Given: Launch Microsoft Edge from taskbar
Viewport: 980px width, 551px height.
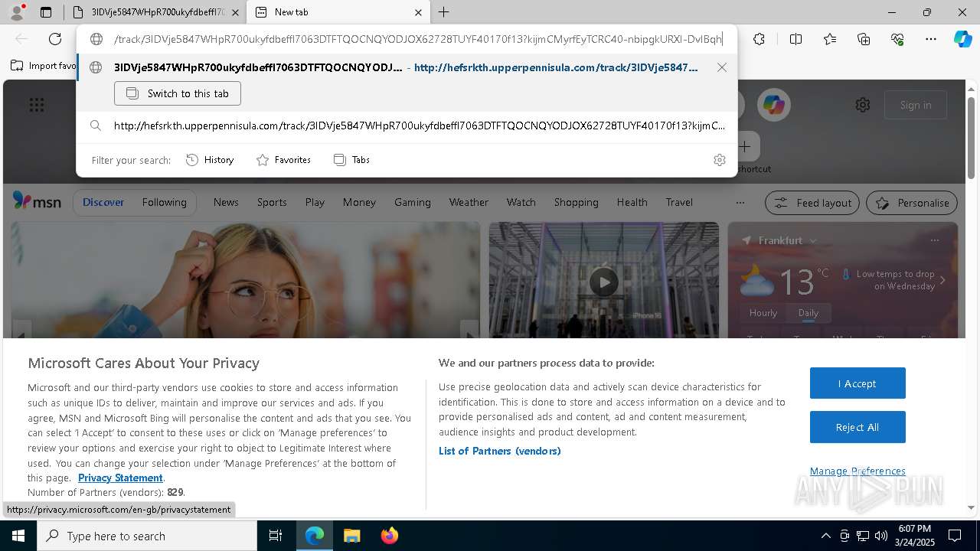Looking at the screenshot, I should tap(315, 536).
